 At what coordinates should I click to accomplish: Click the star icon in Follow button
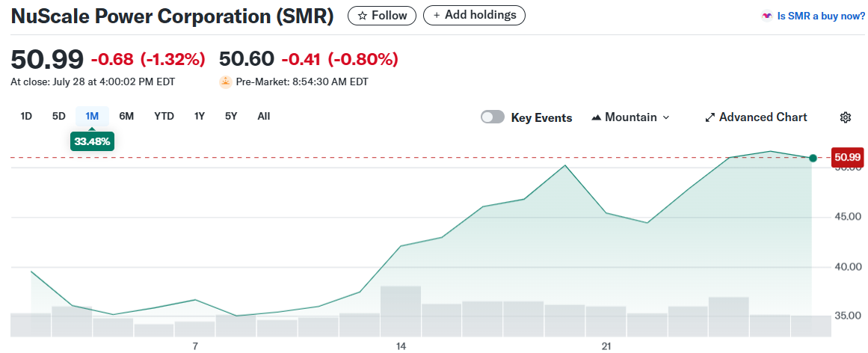[x=363, y=16]
